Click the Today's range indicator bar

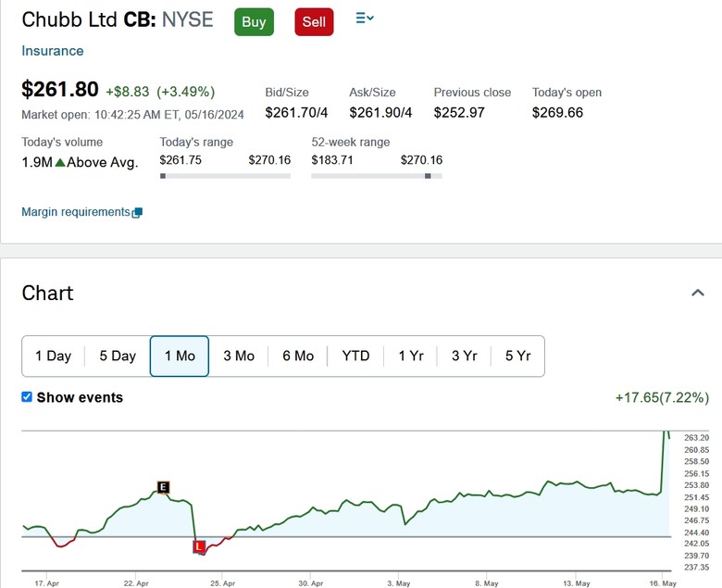click(x=225, y=176)
